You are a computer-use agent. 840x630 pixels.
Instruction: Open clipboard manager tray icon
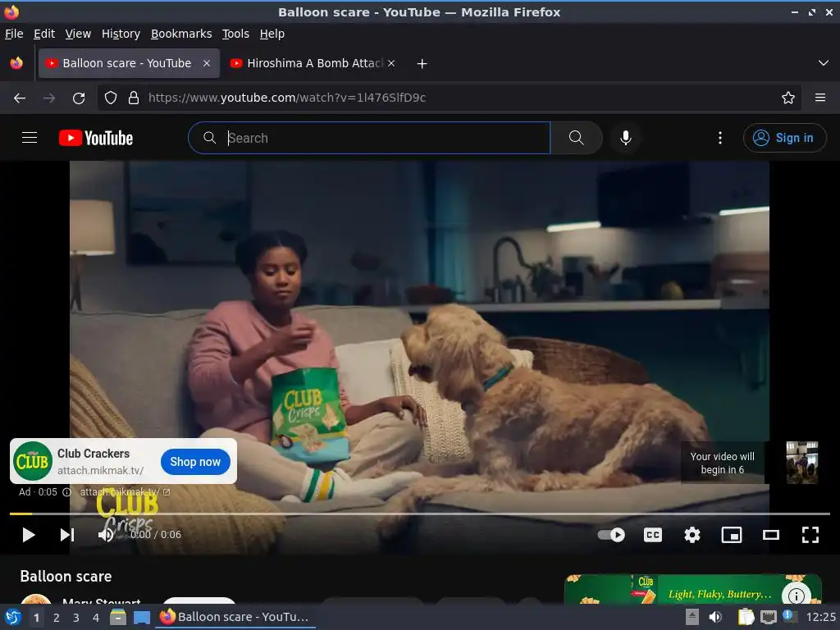click(746, 617)
